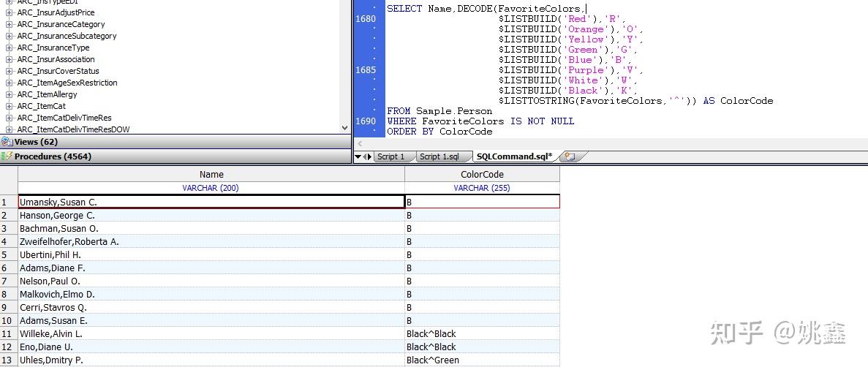
Task: Select the ARC_InsuranceSubcategory table
Action: (67, 36)
